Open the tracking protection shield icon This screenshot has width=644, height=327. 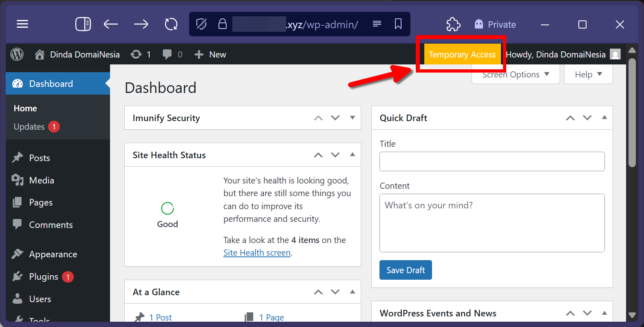tap(201, 24)
